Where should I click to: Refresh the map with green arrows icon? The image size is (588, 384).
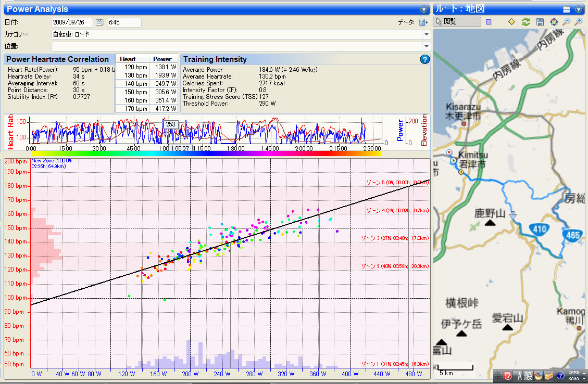[526, 22]
